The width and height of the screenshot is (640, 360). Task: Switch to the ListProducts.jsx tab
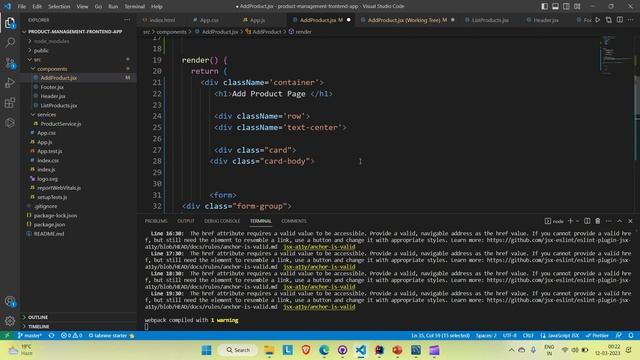click(490, 20)
